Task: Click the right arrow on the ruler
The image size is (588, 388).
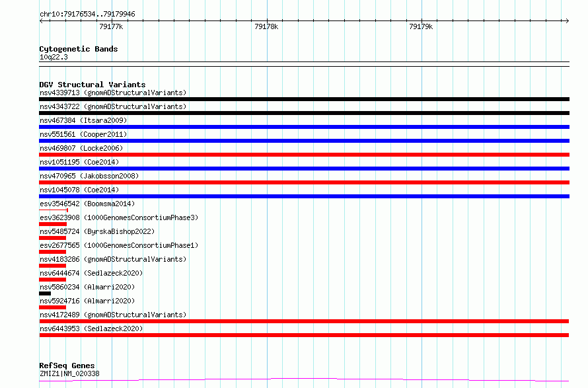Action: 567,21
